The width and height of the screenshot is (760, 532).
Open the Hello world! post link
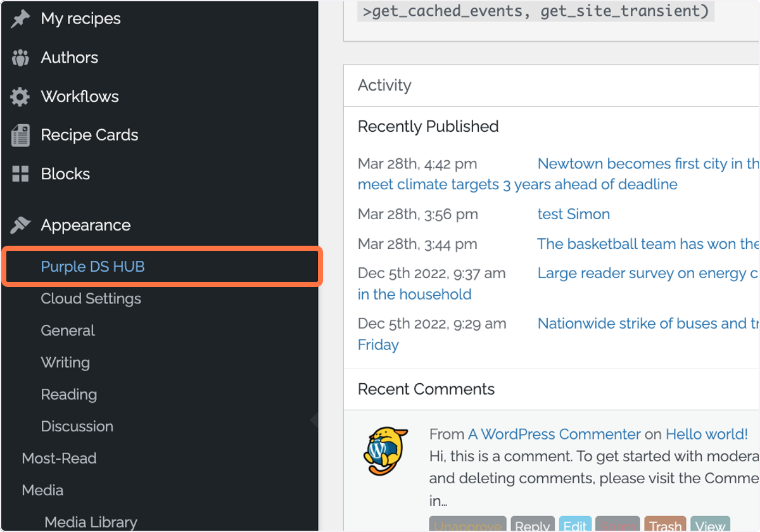point(707,434)
